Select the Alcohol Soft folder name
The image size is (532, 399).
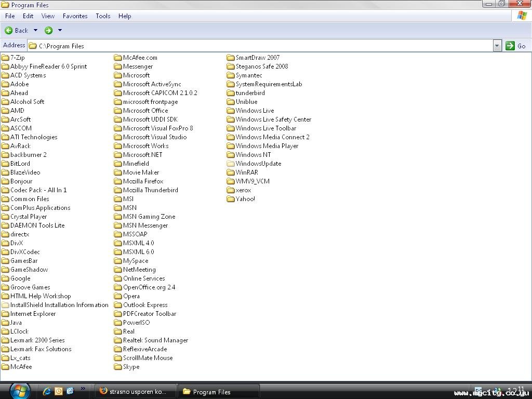coord(27,102)
